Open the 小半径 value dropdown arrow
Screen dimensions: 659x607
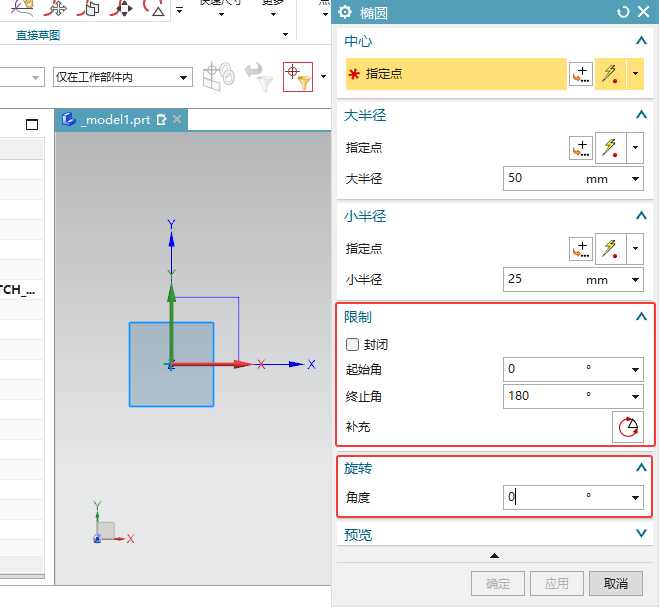tap(635, 280)
